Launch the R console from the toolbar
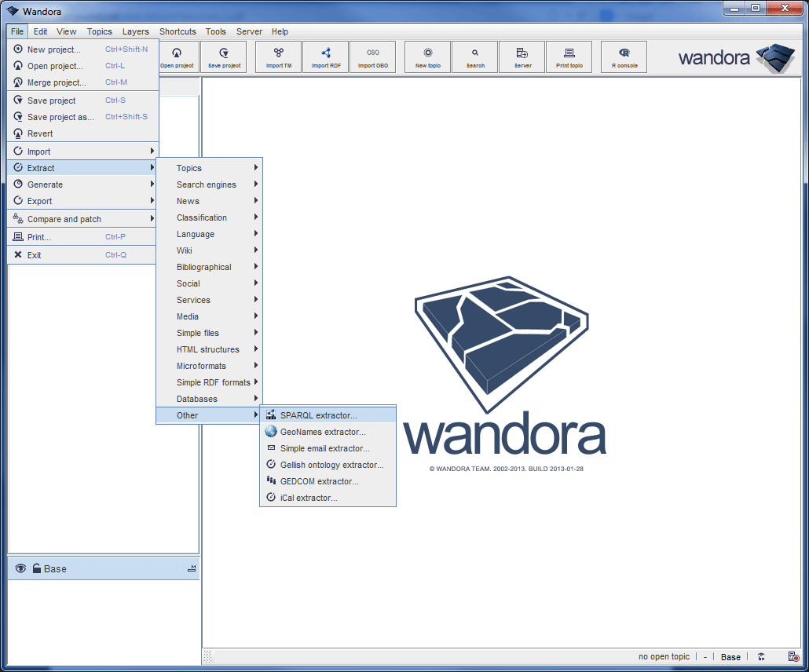Screen dimensions: 809x672 point(623,57)
